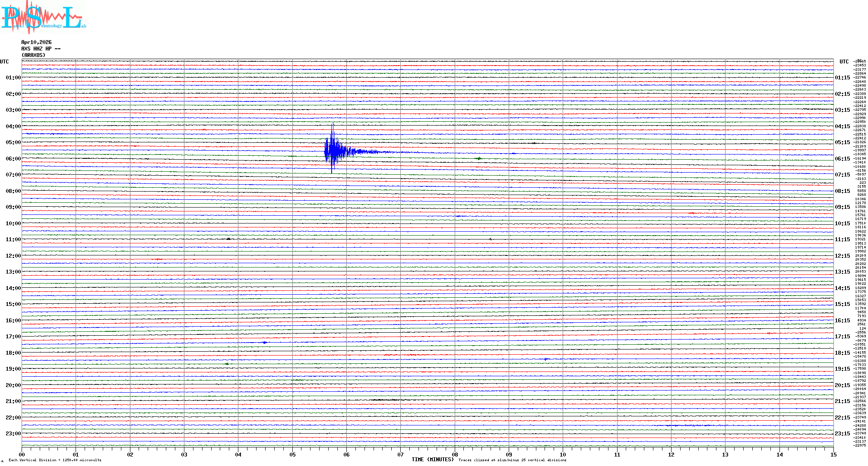
Task: Click the 10:00 hour label on left axis
Action: (x=13, y=224)
